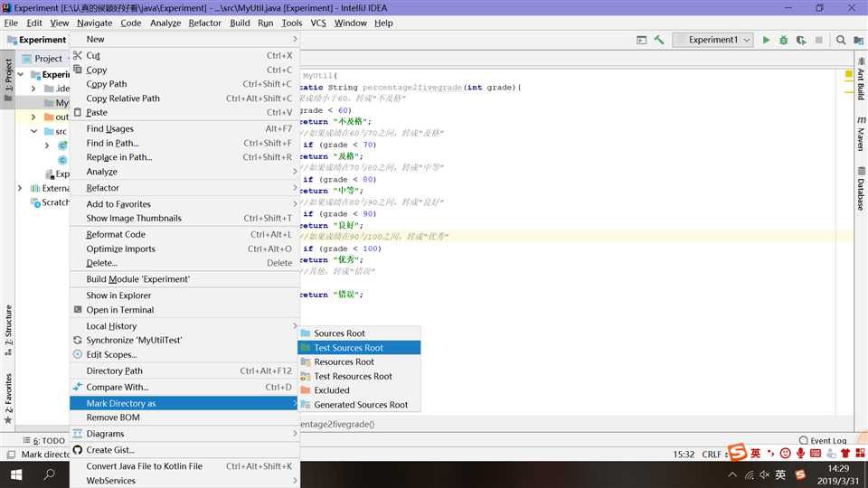This screenshot has width=868, height=488.
Task: Open the New submenu
Action: tap(184, 39)
